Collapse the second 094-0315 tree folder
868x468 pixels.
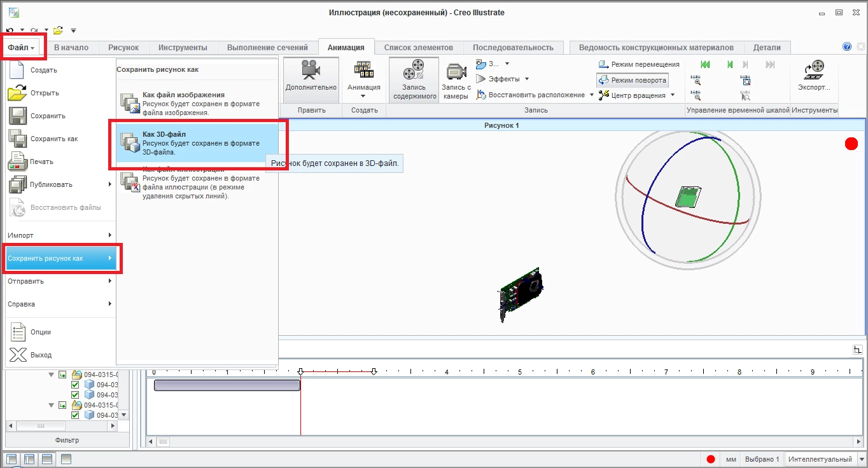tap(52, 405)
